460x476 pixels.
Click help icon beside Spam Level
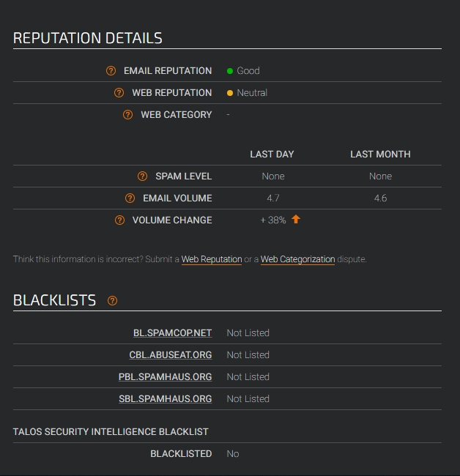(143, 176)
